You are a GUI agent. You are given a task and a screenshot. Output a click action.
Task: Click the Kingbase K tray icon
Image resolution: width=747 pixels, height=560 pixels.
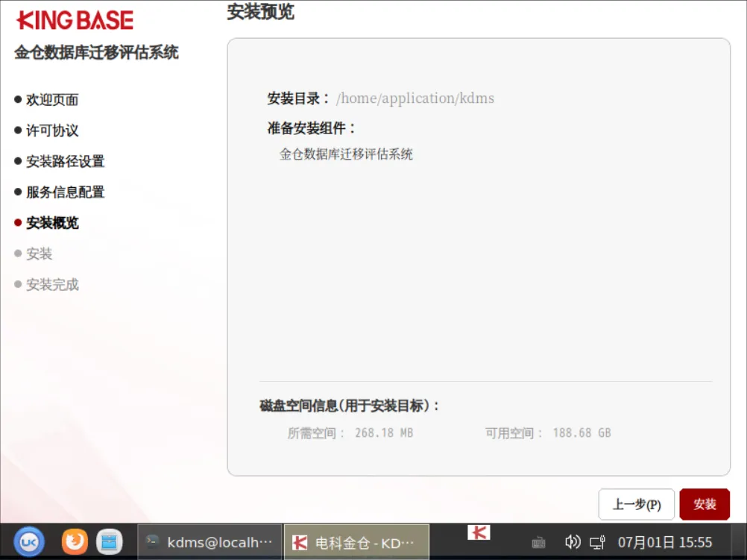click(479, 532)
